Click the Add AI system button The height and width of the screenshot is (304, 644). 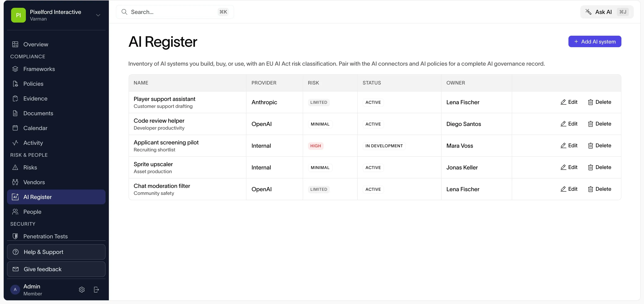(595, 41)
